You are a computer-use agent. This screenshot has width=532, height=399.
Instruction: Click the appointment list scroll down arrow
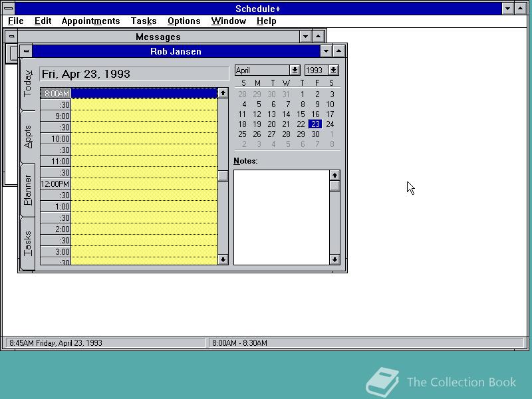pos(223,259)
